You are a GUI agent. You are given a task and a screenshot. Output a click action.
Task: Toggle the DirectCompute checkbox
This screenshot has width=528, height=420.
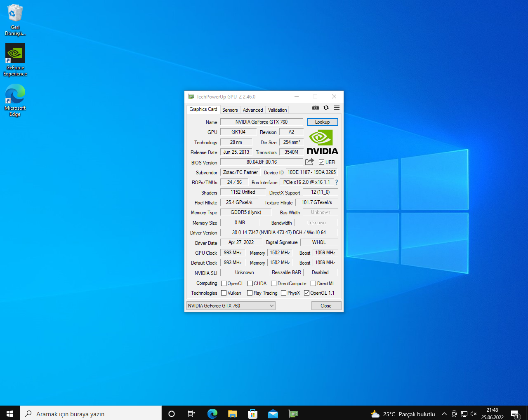point(273,284)
